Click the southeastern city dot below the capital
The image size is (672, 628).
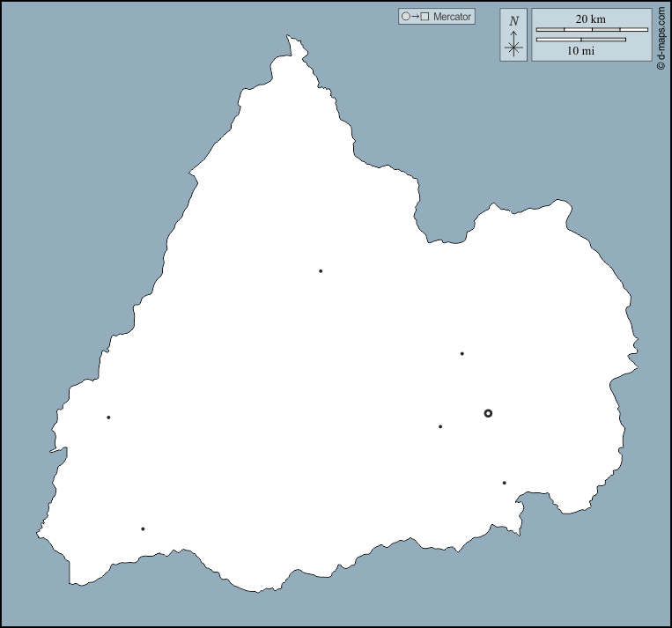click(x=504, y=483)
